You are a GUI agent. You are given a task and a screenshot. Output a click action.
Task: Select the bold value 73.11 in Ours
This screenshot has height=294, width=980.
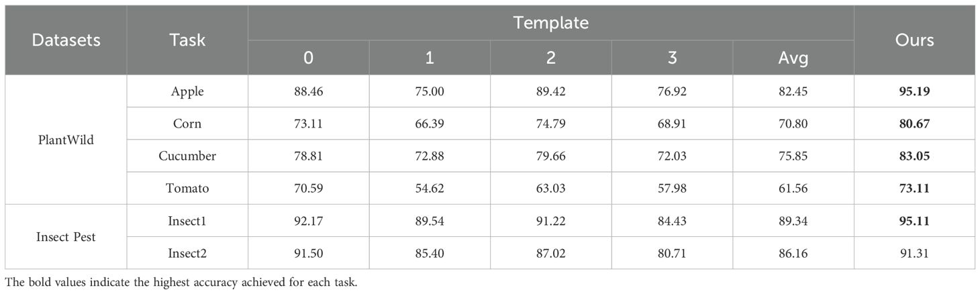click(x=914, y=189)
